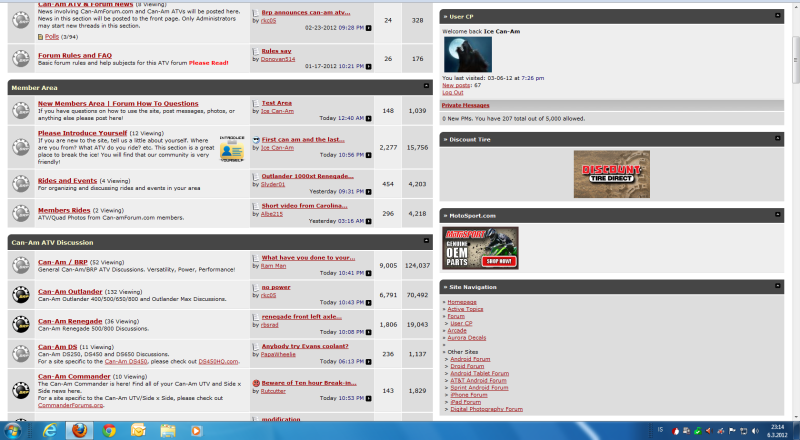
Task: Collapse the User CP sidebar block
Action: [x=778, y=15]
